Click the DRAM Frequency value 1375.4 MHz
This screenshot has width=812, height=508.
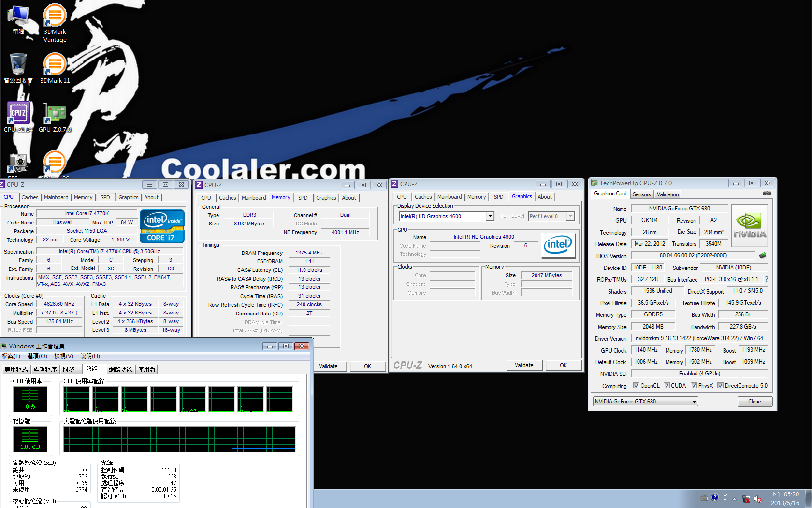coord(309,253)
